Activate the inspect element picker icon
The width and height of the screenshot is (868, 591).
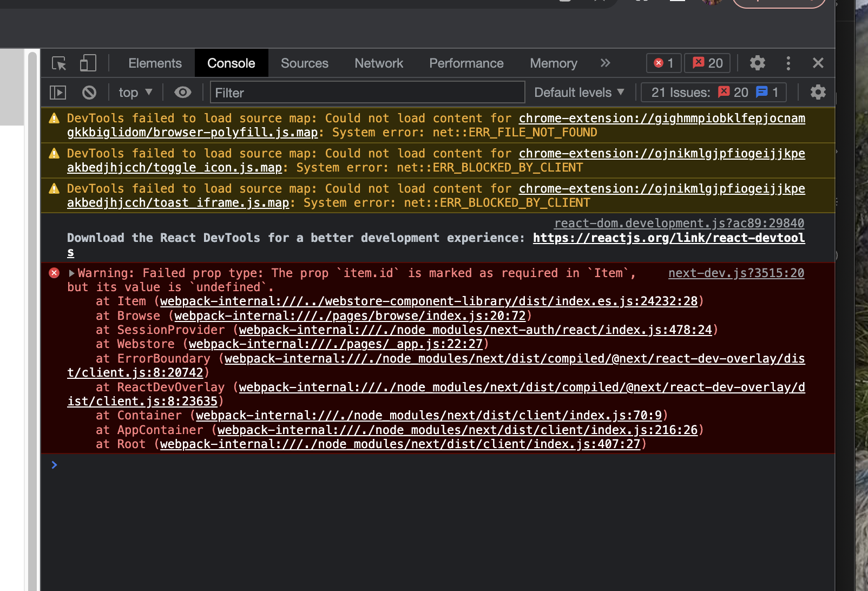tap(59, 63)
